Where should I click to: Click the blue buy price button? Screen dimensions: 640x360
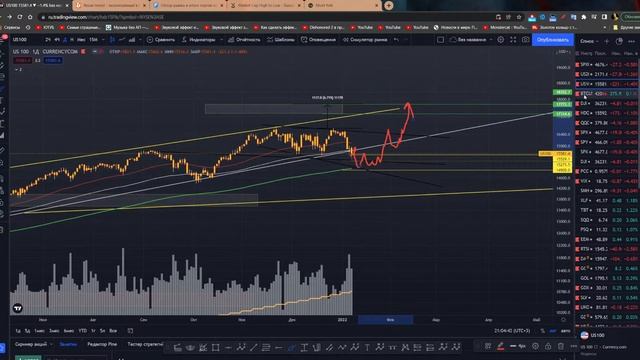(x=53, y=60)
